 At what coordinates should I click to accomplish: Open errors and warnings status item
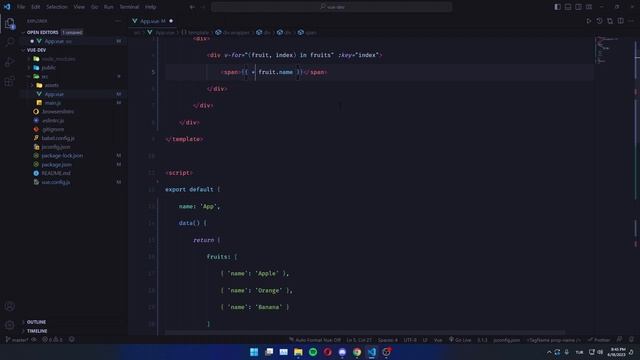click(x=53, y=340)
